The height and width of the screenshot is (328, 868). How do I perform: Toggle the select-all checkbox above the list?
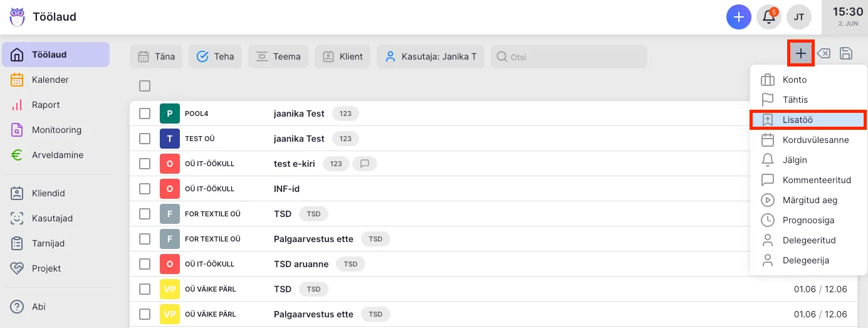(x=145, y=86)
